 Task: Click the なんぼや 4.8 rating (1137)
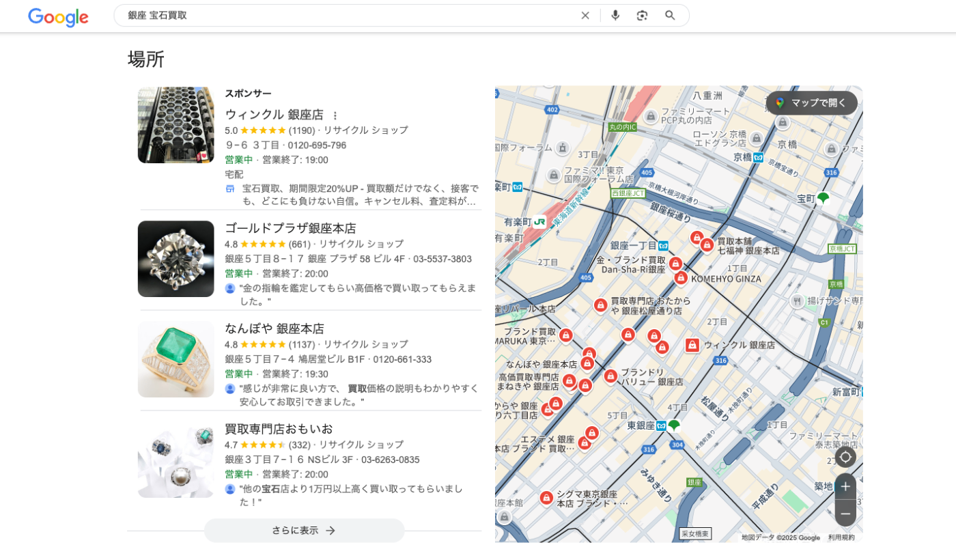coord(270,344)
